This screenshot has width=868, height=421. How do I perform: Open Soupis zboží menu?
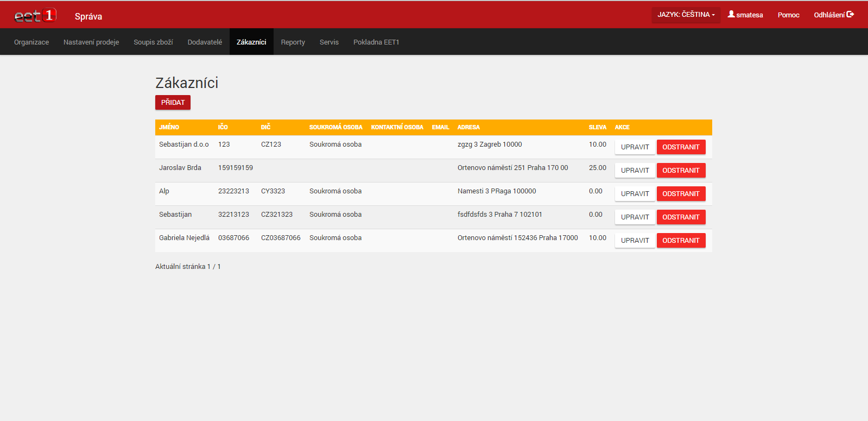(153, 42)
